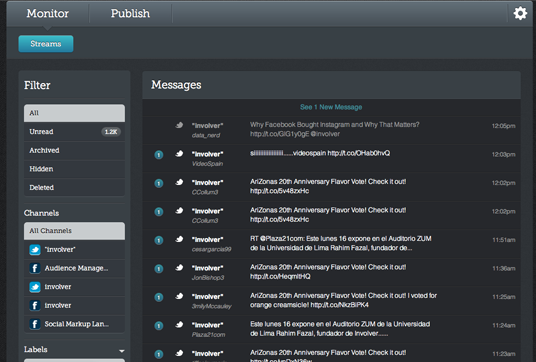Viewport: 536px width, 362px height.
Task: Click Twitter bird icon in 3milyMccauley message
Action: pyautogui.click(x=179, y=296)
